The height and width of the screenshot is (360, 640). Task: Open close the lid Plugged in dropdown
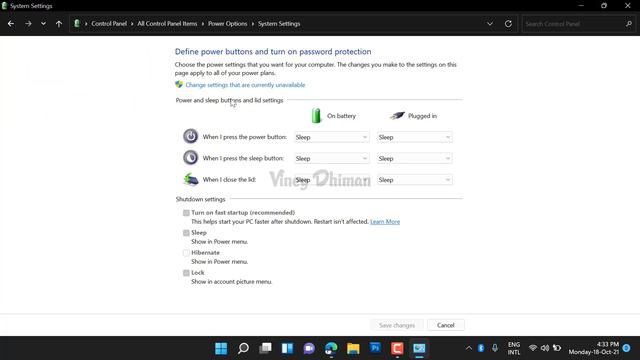[414, 180]
